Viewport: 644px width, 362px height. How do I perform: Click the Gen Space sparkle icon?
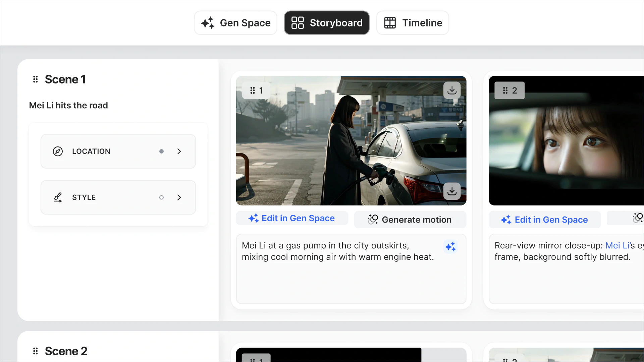(208, 23)
